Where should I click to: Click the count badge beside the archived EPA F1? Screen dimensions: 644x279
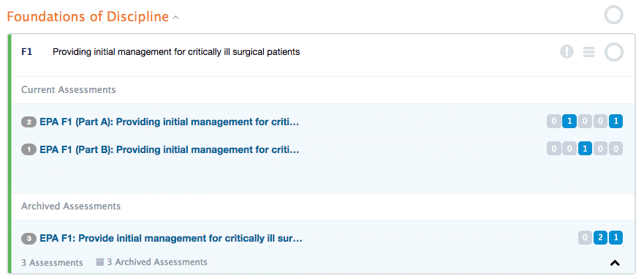click(29, 238)
